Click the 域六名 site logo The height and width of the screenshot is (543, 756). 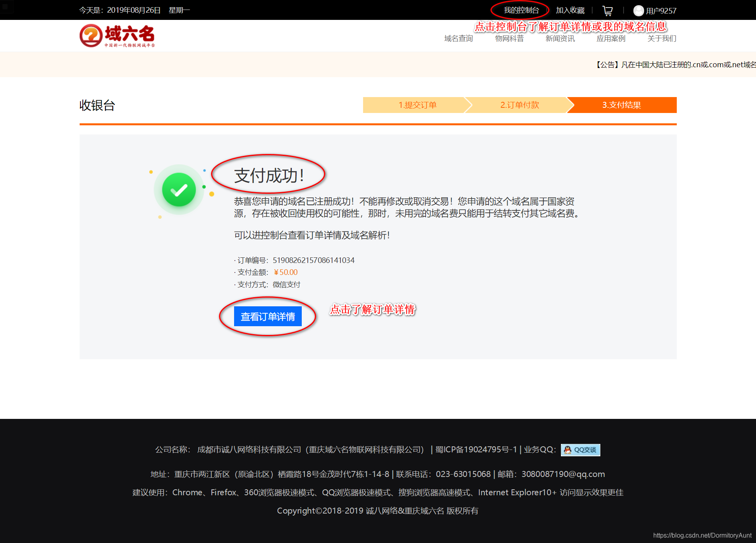[117, 35]
